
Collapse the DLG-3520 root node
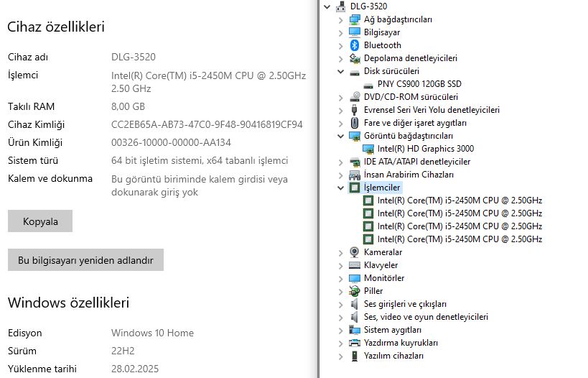pyautogui.click(x=327, y=6)
